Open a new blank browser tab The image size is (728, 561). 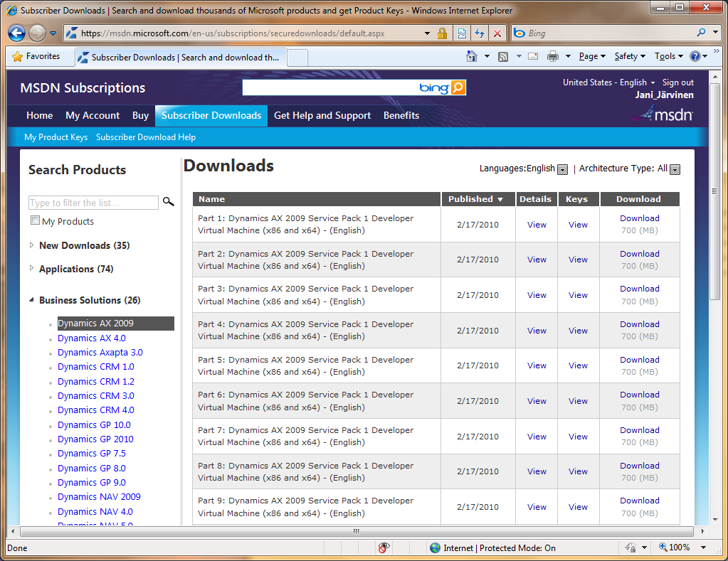tap(297, 58)
